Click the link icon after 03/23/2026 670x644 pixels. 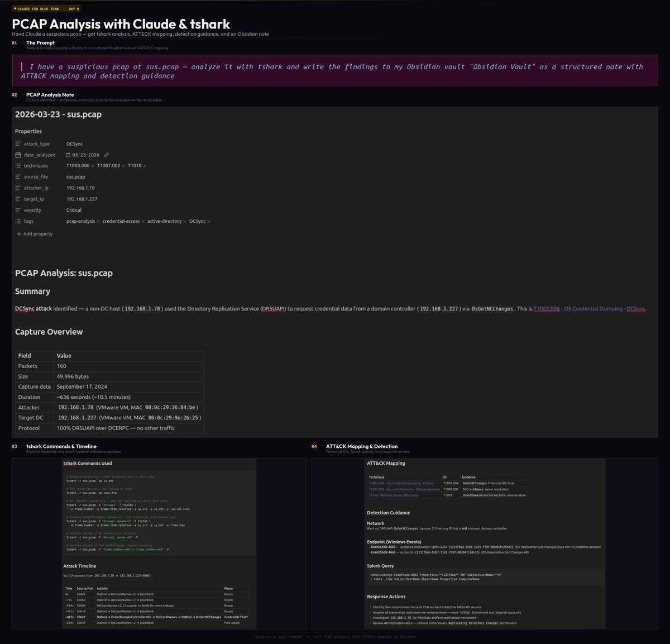click(106, 155)
